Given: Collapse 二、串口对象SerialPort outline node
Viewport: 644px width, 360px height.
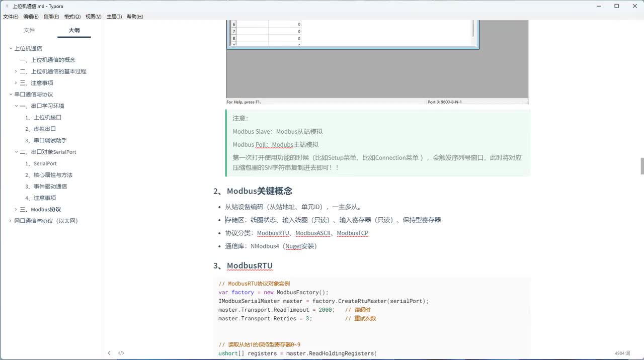Looking at the screenshot, I should pos(16,152).
